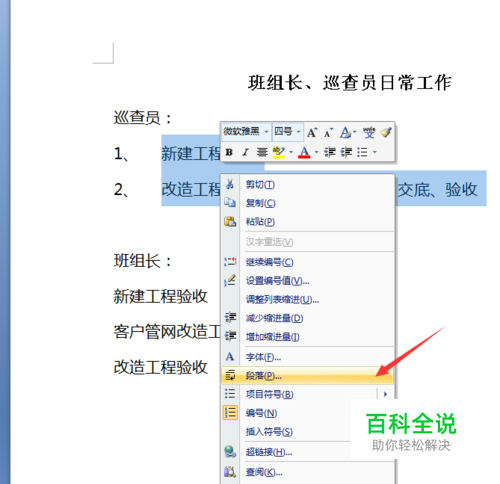Open bullets dropdown arrow in mini toolbar

coord(375,152)
